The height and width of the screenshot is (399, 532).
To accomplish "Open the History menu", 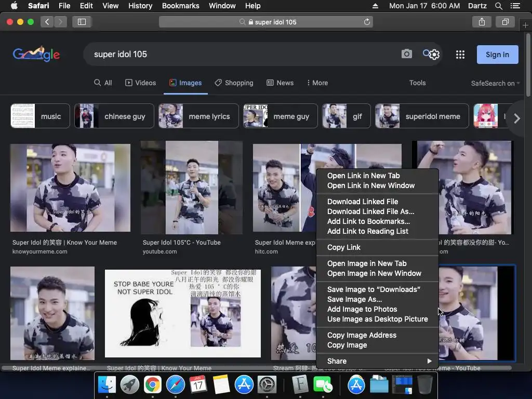I will point(140,6).
